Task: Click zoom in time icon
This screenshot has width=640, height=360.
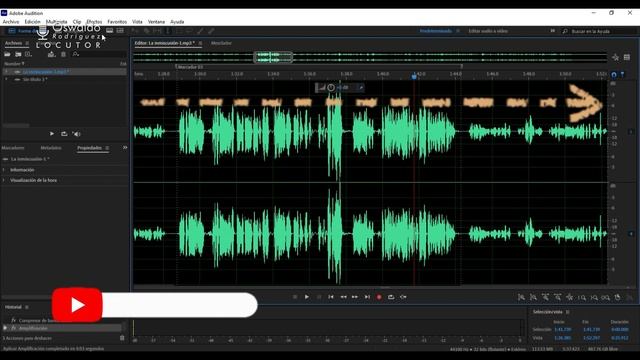Action: (545, 298)
